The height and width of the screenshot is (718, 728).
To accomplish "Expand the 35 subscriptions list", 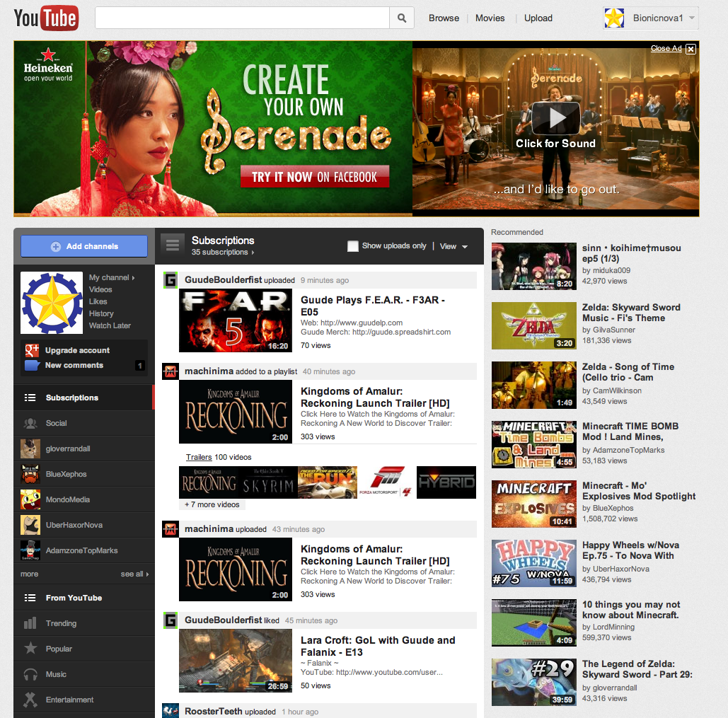I will click(223, 253).
